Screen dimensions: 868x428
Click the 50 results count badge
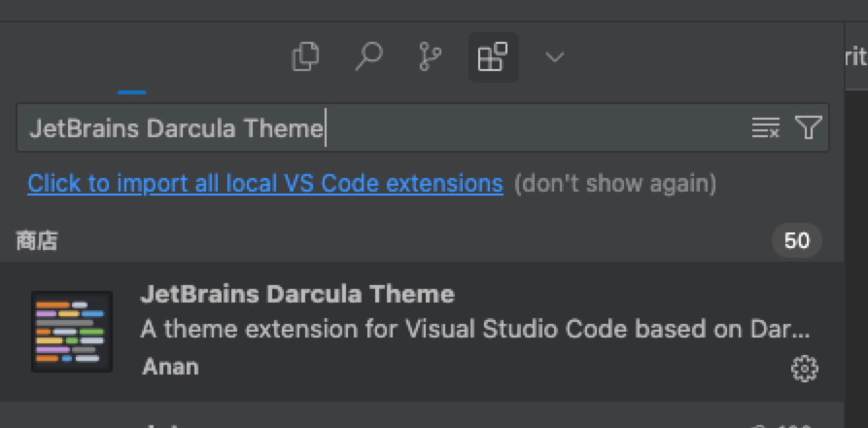pos(796,240)
